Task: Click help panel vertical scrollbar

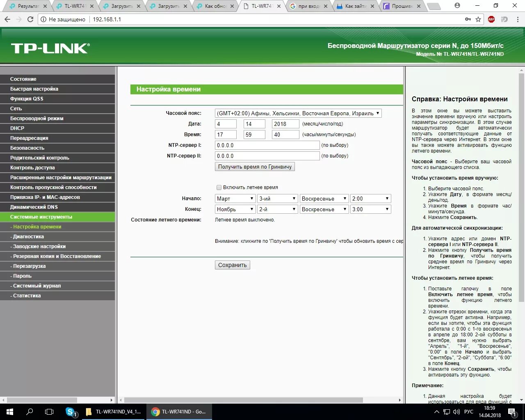Action: tap(522, 188)
